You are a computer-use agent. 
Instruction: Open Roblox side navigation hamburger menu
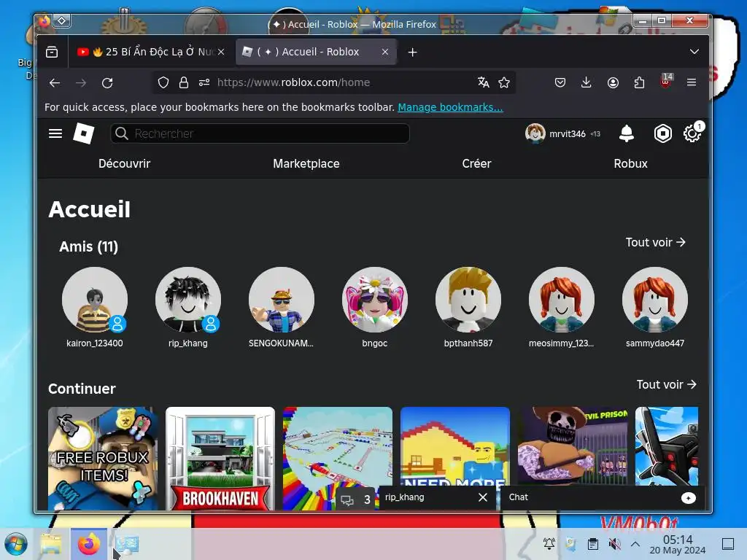[x=55, y=134]
